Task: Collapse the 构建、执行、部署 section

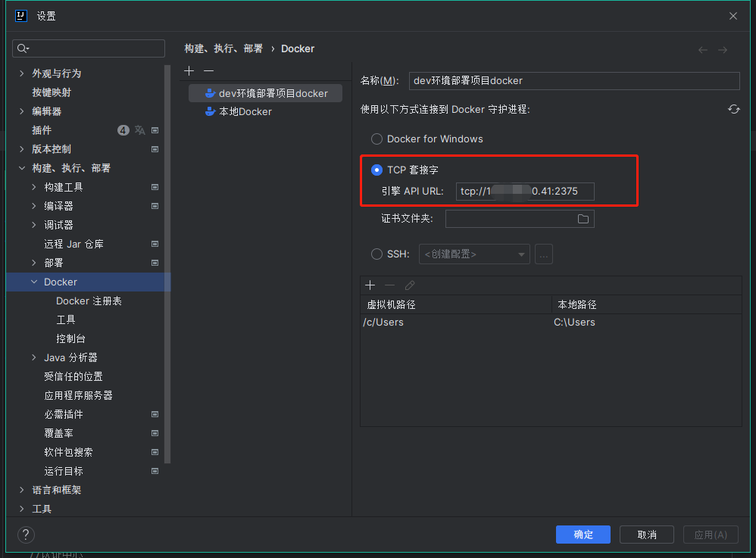Action: click(x=23, y=167)
